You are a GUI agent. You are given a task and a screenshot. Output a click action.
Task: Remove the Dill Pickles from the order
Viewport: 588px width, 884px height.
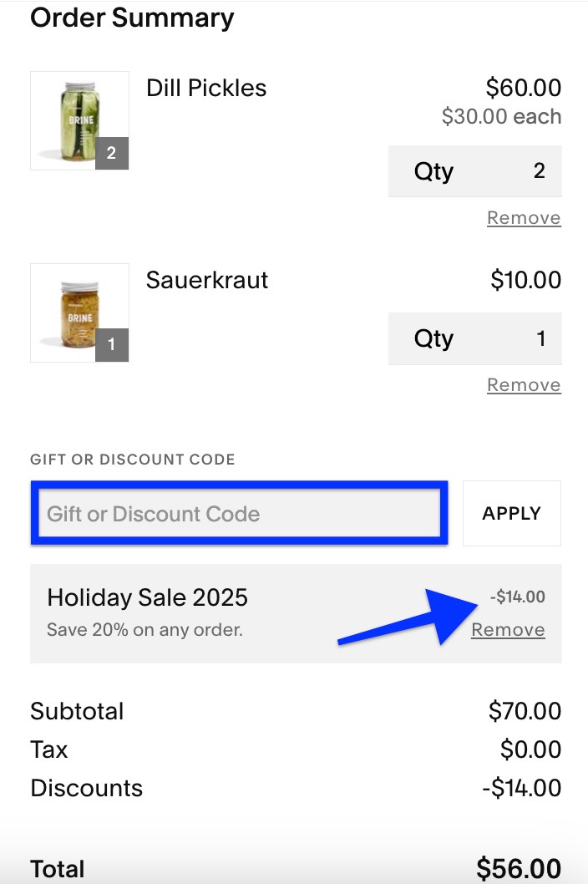coord(524,216)
